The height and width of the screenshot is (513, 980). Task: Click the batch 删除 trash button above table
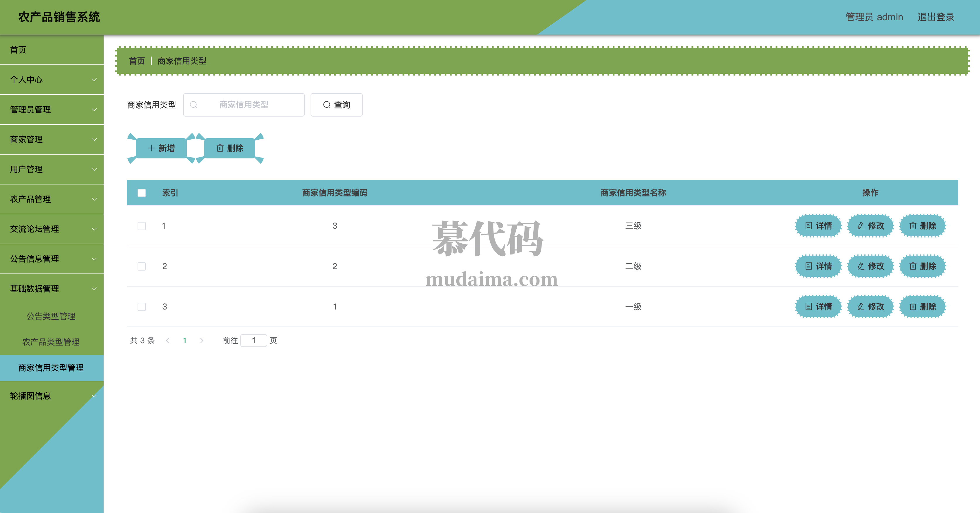click(x=230, y=148)
